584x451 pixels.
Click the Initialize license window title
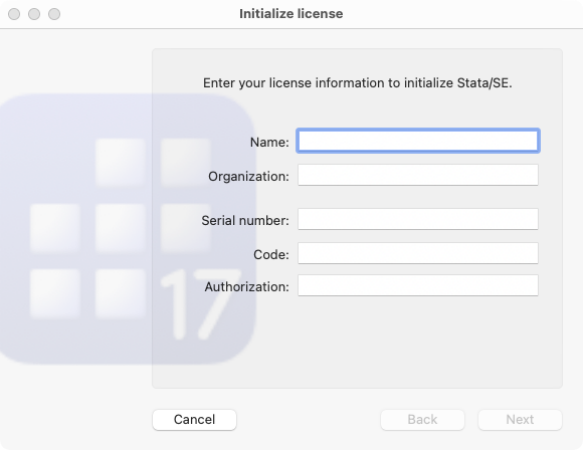point(291,14)
